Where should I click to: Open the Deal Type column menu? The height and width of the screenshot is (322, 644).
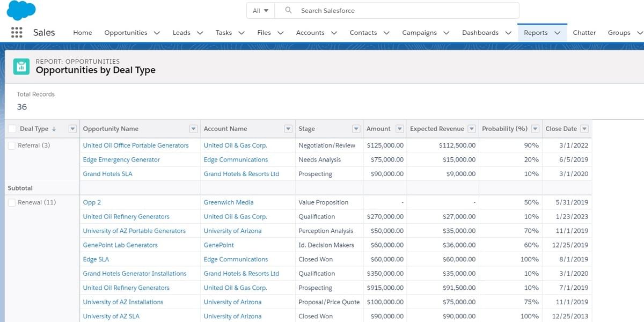point(73,129)
